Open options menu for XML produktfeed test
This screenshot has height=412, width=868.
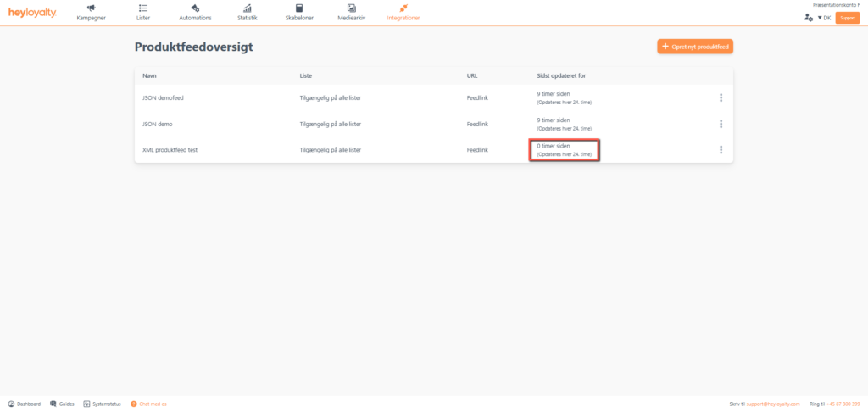[x=721, y=150]
